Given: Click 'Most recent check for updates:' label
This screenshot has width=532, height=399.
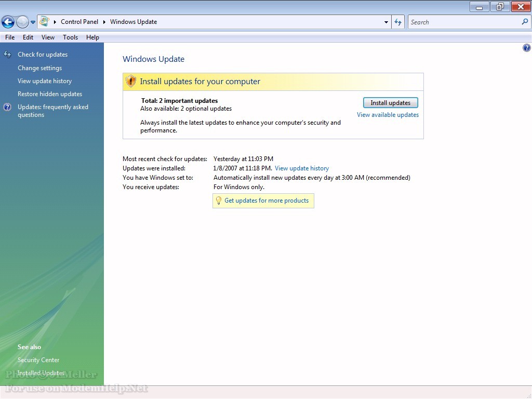Looking at the screenshot, I should (165, 159).
